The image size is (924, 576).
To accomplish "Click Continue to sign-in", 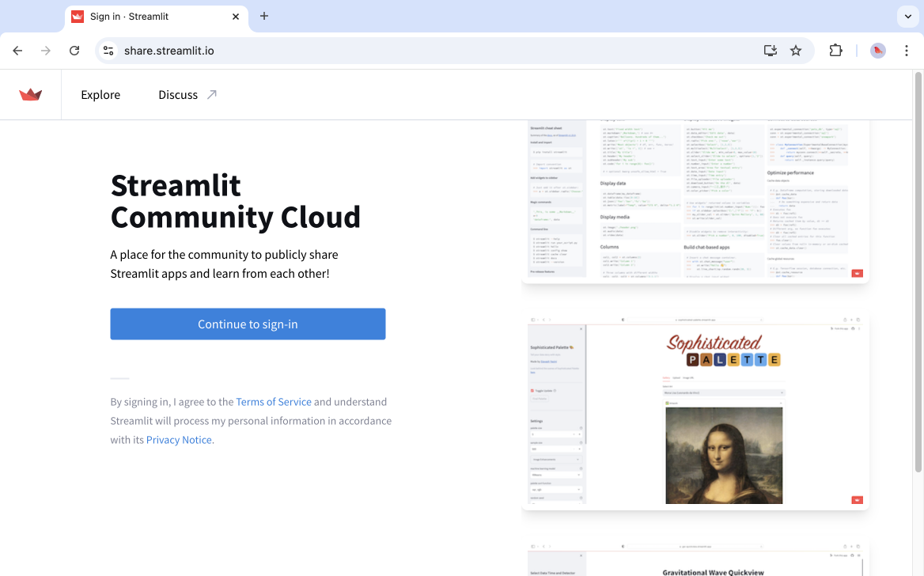I will [x=248, y=324].
